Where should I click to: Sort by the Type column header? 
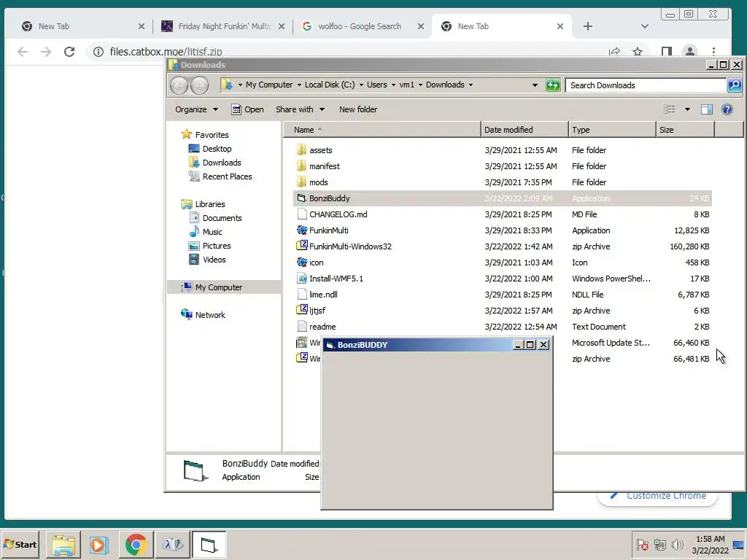tap(612, 130)
